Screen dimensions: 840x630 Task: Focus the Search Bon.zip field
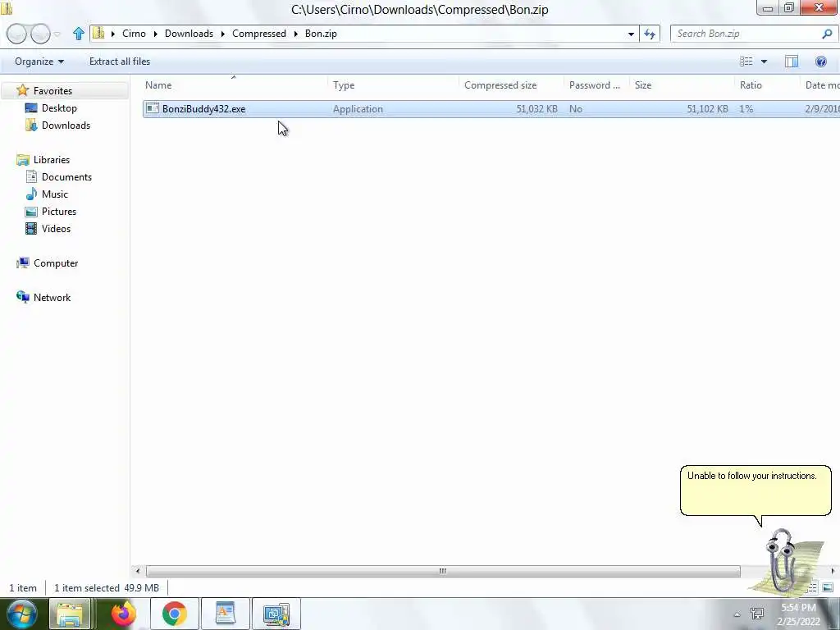[x=753, y=34]
